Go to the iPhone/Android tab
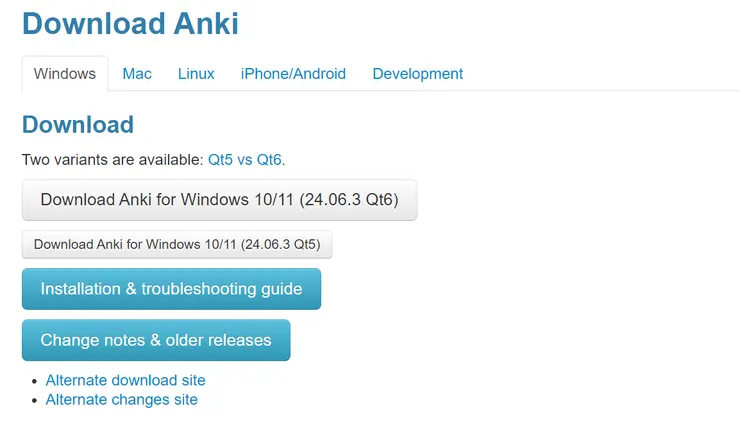This screenshot has height=424, width=740. pos(293,74)
